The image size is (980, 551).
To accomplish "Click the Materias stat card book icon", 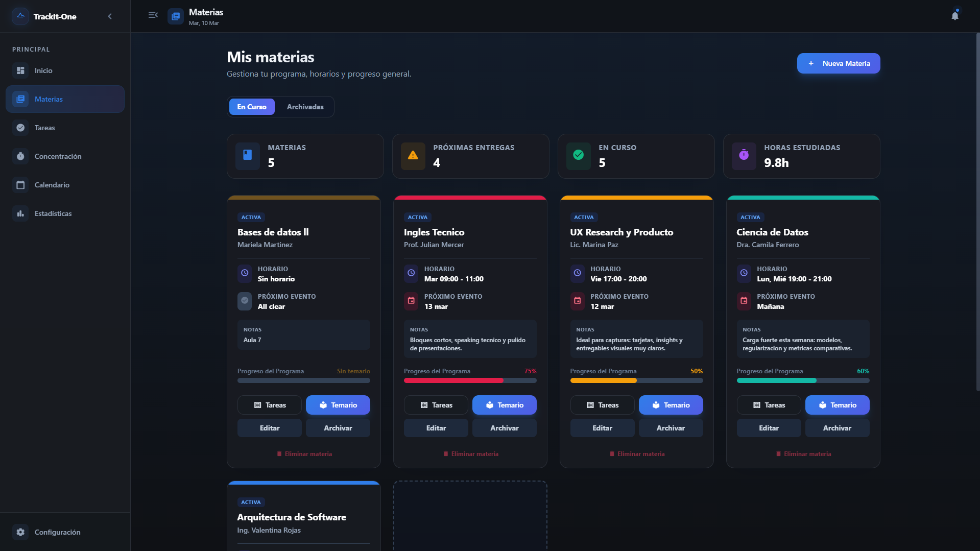I will point(248,155).
